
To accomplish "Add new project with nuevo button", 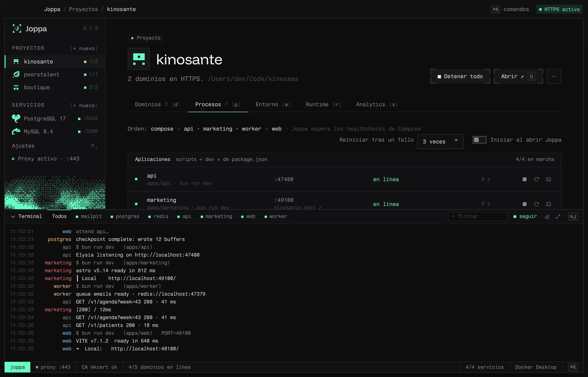I will point(84,48).
